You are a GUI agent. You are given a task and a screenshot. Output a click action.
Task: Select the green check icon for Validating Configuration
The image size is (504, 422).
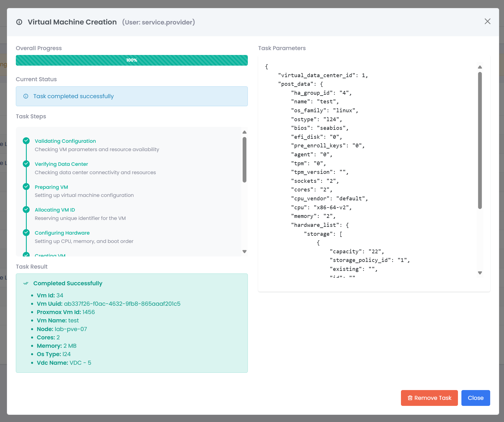(26, 141)
